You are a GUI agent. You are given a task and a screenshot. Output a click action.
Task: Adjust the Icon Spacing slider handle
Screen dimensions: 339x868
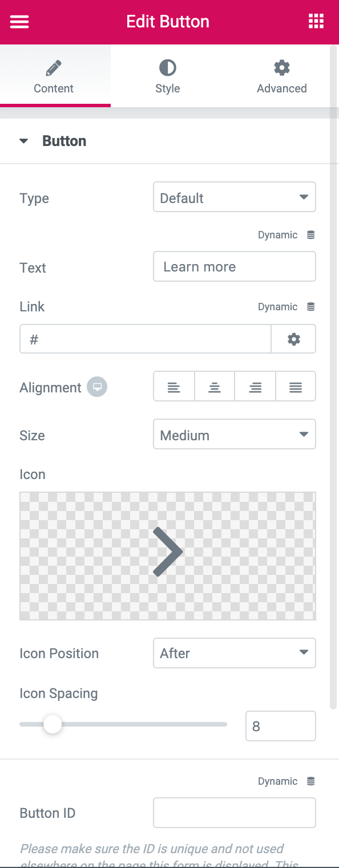point(53,724)
